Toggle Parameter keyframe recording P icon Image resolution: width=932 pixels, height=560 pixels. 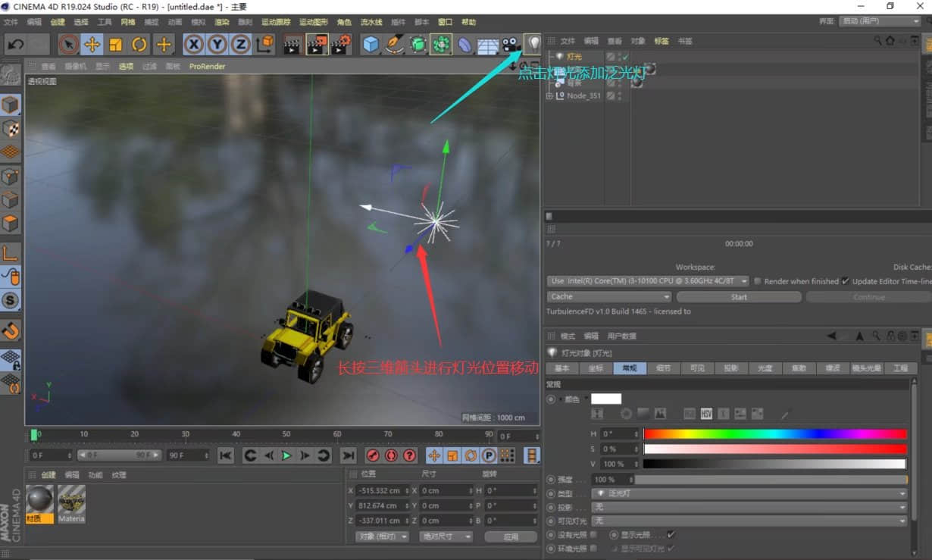click(489, 455)
